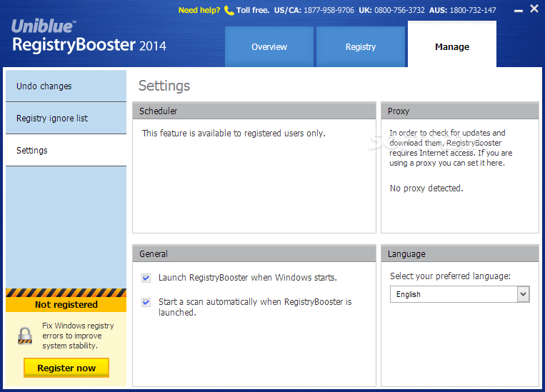Click the phone icon beside Toll free
This screenshot has height=392, width=545.
[x=229, y=11]
